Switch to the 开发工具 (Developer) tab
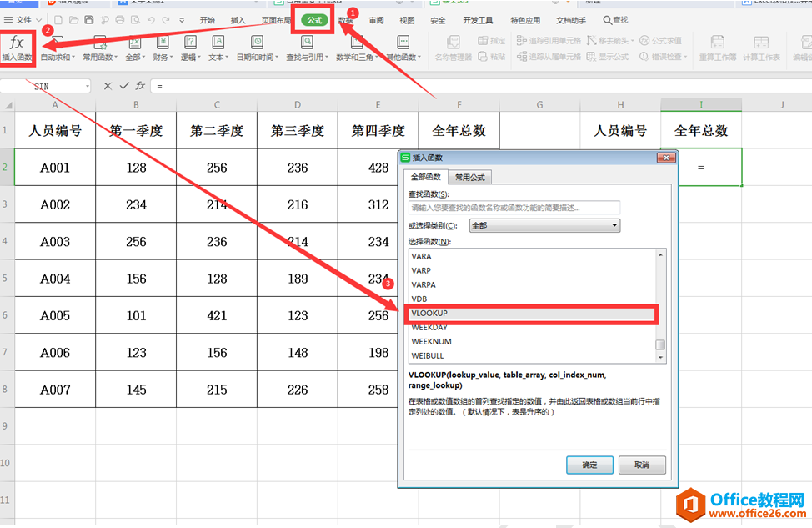 [478, 20]
